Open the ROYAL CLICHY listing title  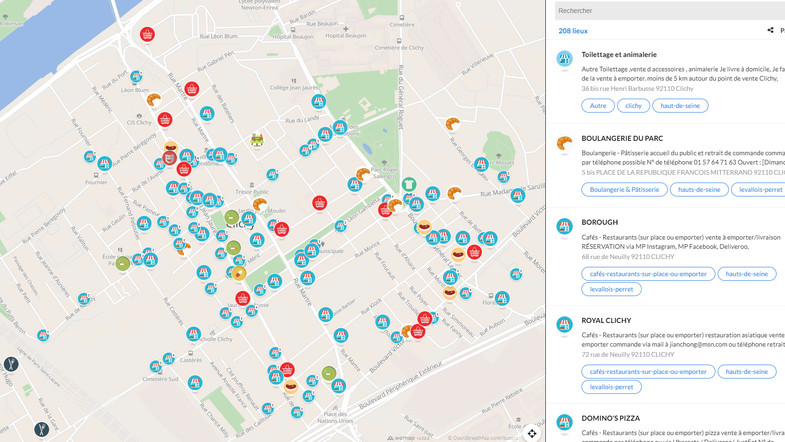click(x=606, y=320)
